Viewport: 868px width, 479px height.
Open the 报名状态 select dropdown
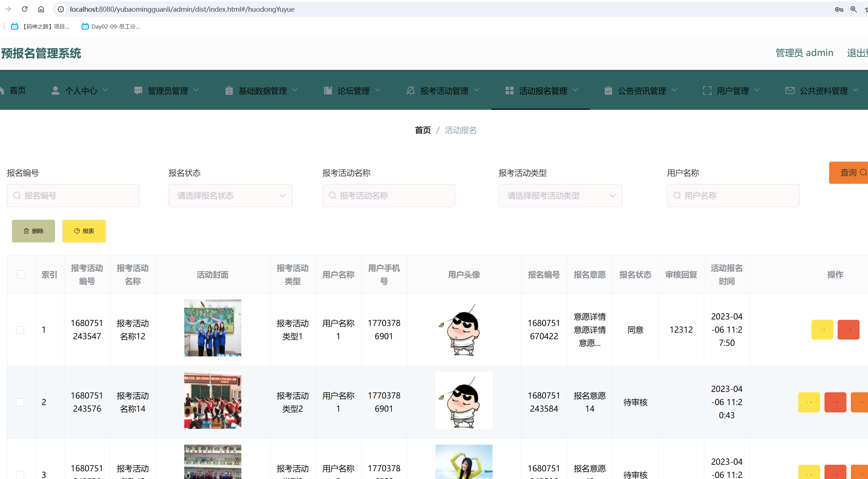[x=230, y=195]
